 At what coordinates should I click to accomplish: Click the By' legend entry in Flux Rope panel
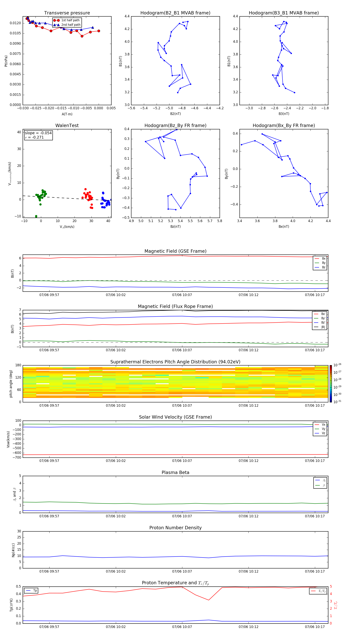pyautogui.click(x=320, y=318)
